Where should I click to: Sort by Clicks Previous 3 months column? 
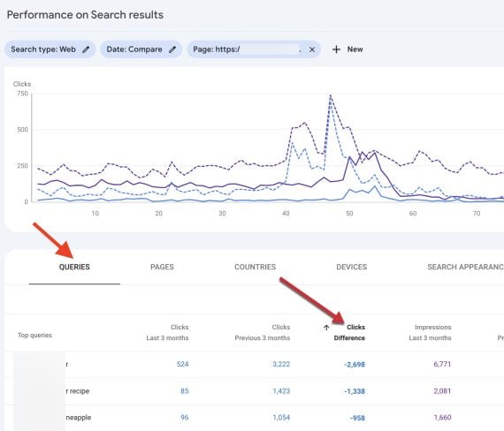tap(263, 332)
